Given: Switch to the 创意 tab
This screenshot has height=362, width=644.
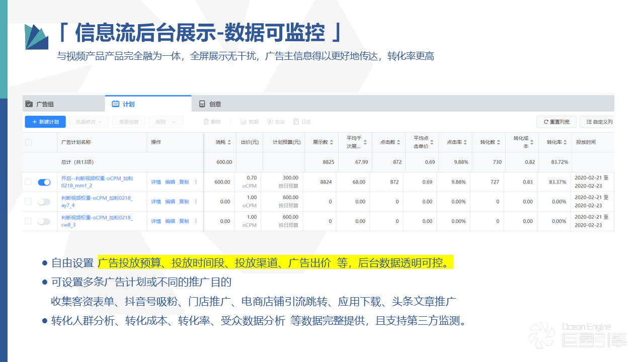Looking at the screenshot, I should 215,104.
